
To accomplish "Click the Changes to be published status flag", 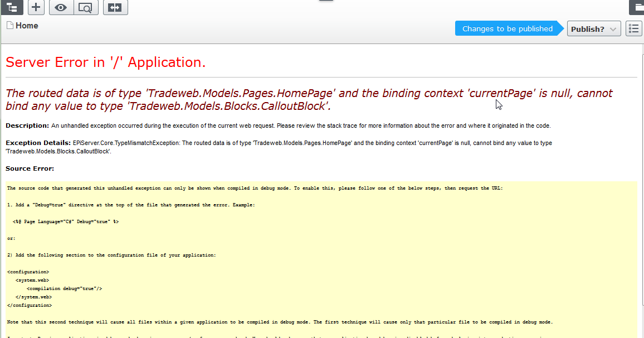I will pyautogui.click(x=506, y=28).
